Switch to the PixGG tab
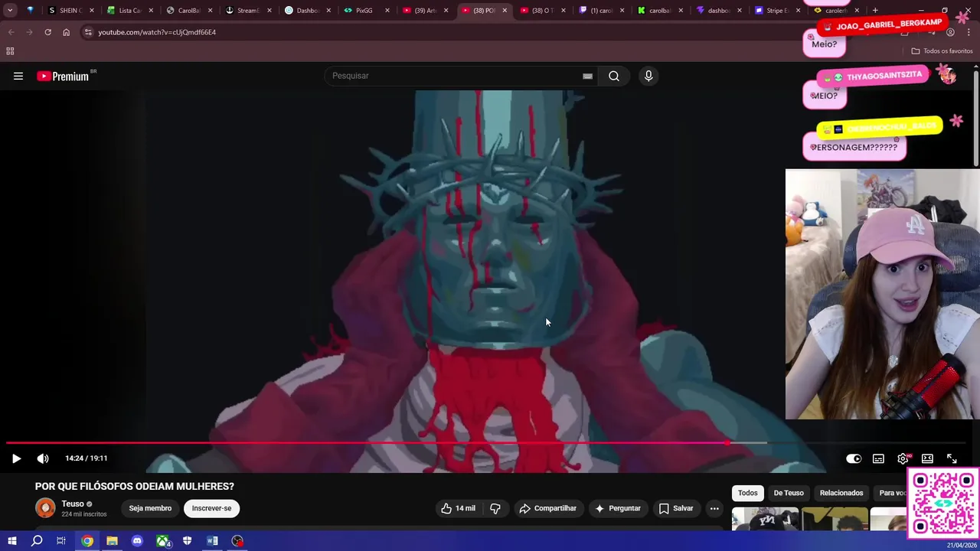 [x=364, y=11]
